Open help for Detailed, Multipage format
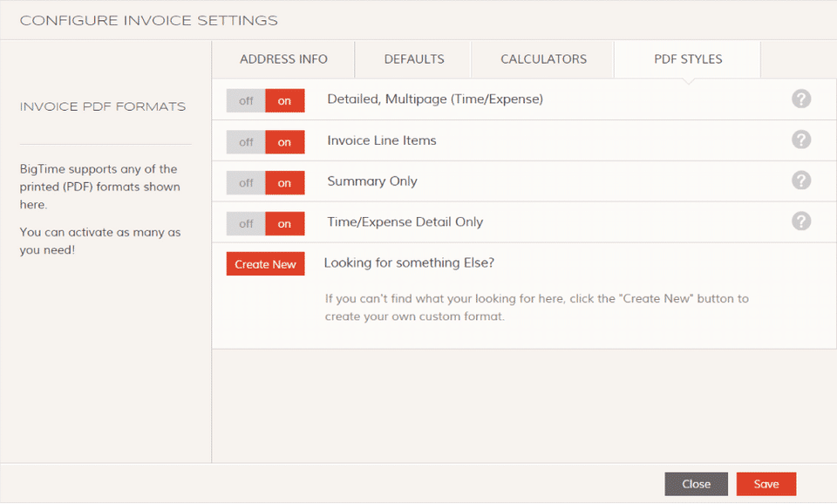837x504 pixels. 800,99
